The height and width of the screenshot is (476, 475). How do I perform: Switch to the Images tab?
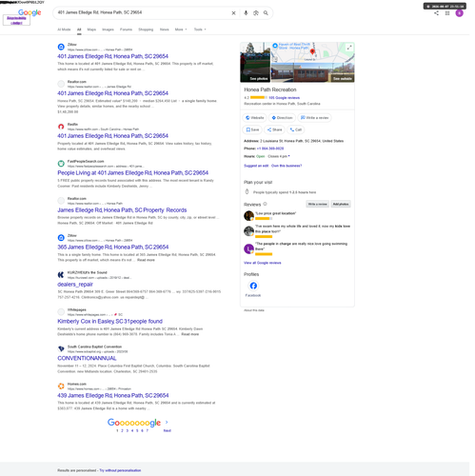click(x=108, y=30)
